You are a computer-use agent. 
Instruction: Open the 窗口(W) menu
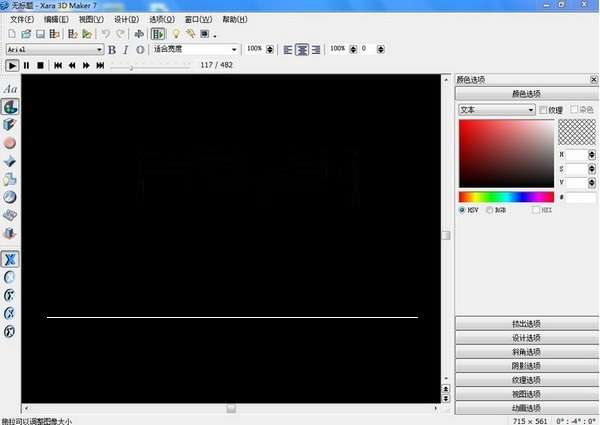coord(198,19)
